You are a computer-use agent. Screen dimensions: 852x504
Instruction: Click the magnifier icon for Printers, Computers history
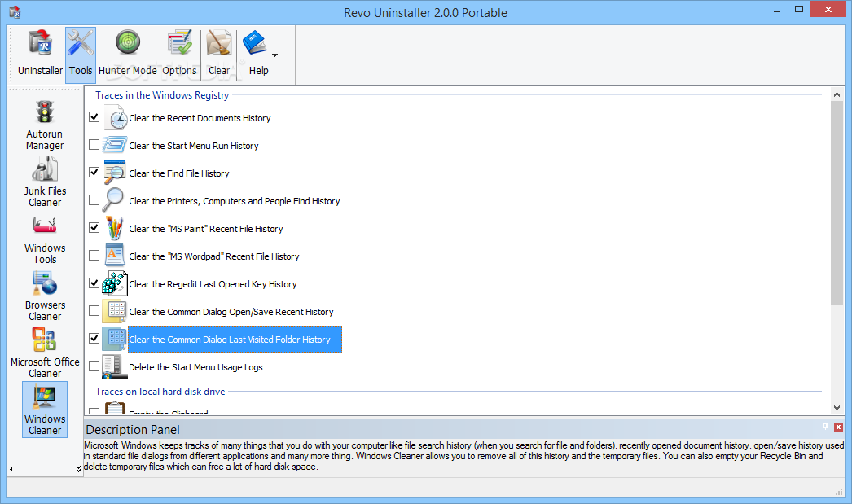tap(113, 199)
